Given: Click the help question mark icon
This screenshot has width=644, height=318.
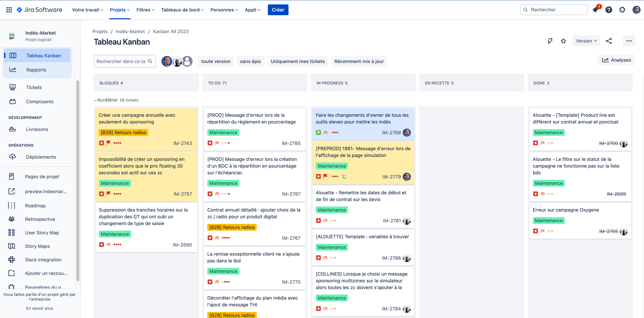Looking at the screenshot, I should [x=609, y=10].
